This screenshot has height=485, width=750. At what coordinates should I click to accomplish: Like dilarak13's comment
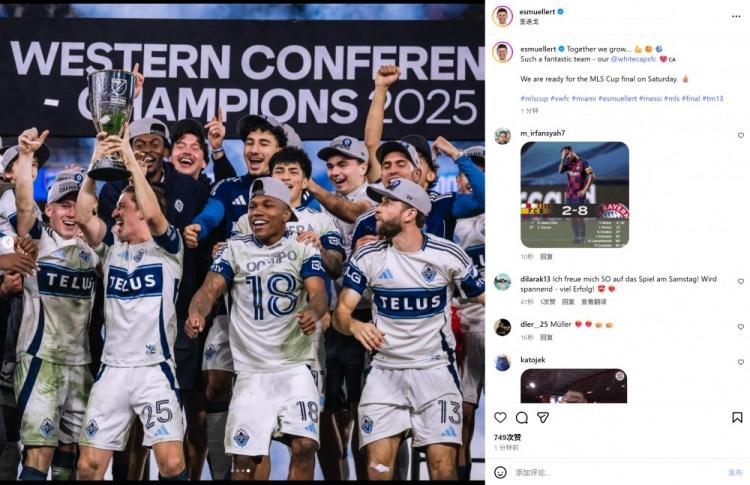(x=740, y=280)
